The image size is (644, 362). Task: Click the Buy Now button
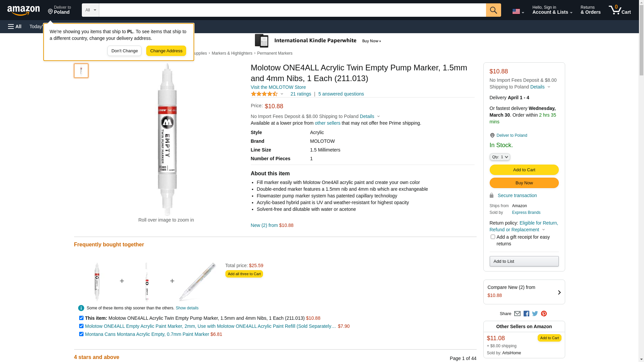524,183
